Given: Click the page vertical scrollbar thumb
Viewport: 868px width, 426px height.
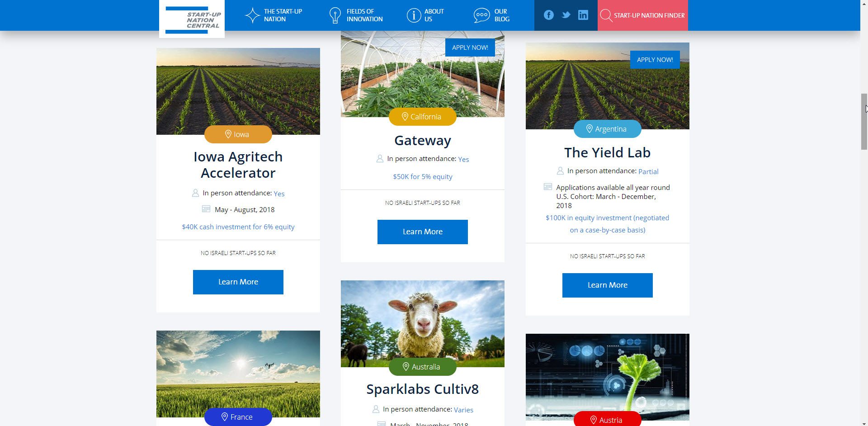Looking at the screenshot, I should tap(864, 121).
